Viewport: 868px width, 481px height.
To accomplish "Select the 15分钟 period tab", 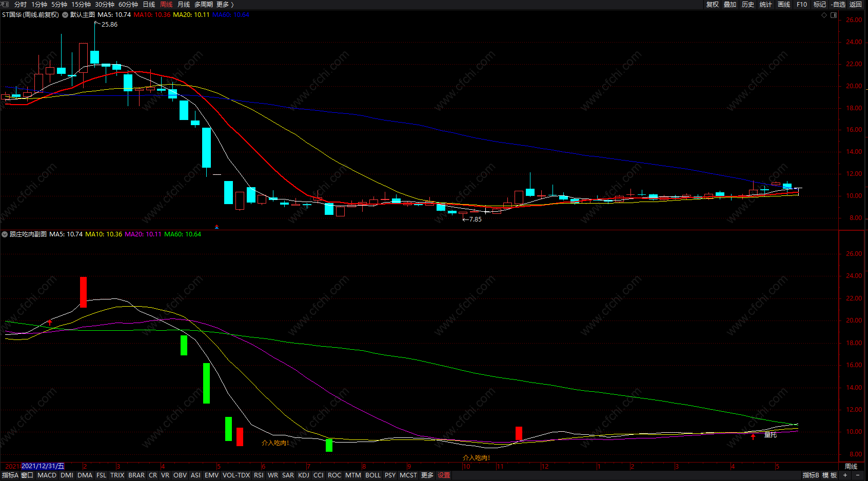I will click(81, 4).
